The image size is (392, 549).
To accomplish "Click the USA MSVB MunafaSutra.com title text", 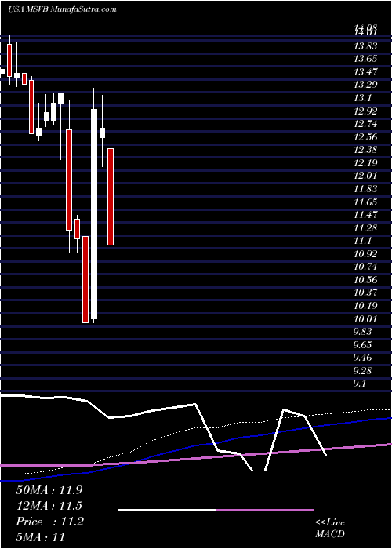I will [x=62, y=9].
